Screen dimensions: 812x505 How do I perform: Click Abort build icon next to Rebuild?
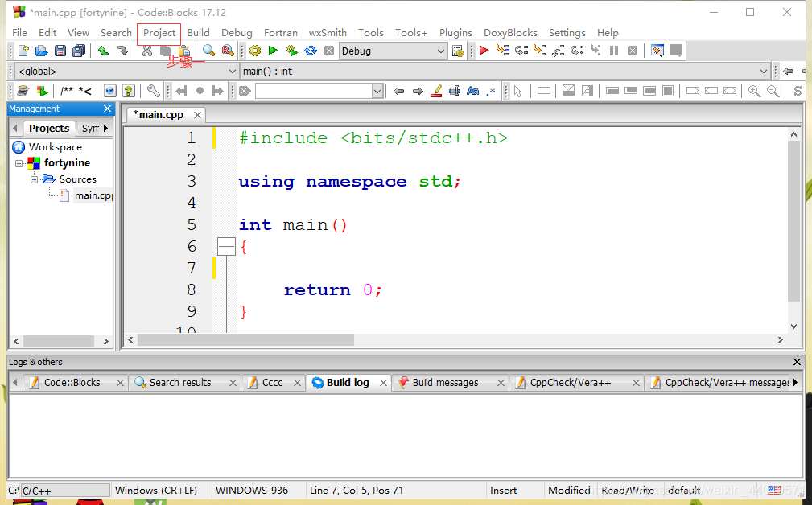pos(329,51)
